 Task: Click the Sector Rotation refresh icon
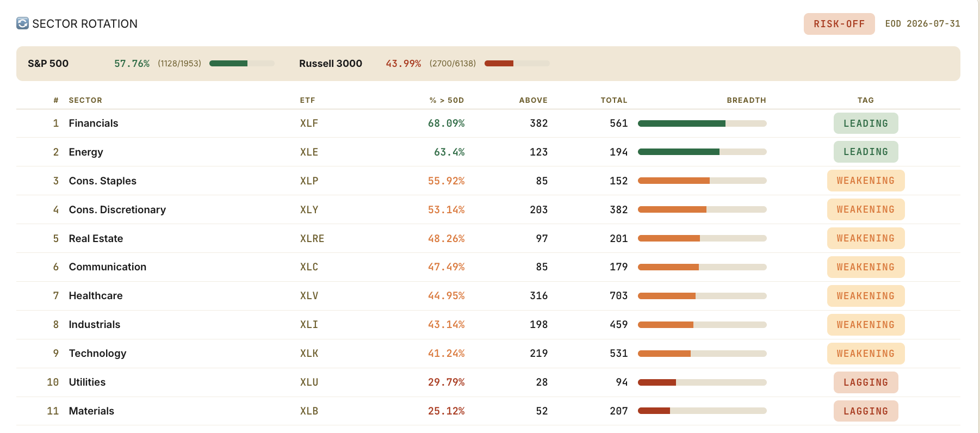coord(22,23)
